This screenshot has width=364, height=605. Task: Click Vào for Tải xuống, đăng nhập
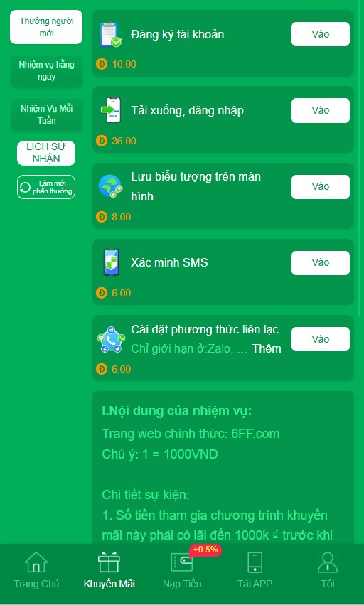(321, 110)
